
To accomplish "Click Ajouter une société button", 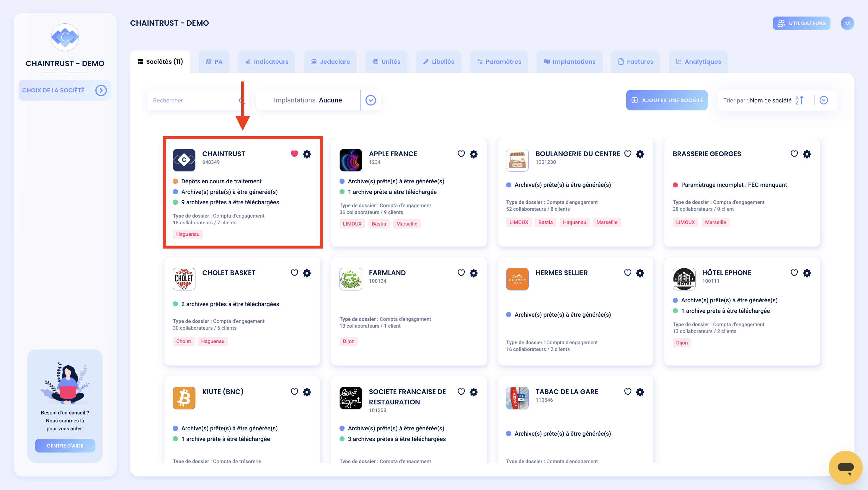I will 667,100.
